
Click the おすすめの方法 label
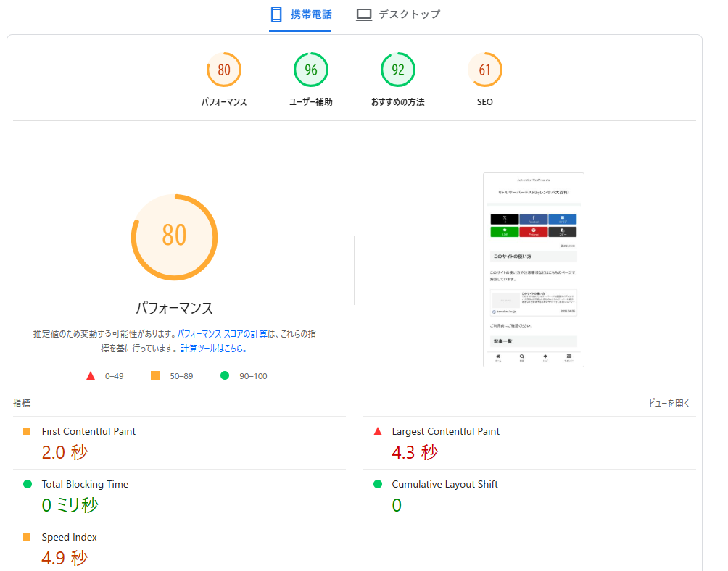(398, 102)
